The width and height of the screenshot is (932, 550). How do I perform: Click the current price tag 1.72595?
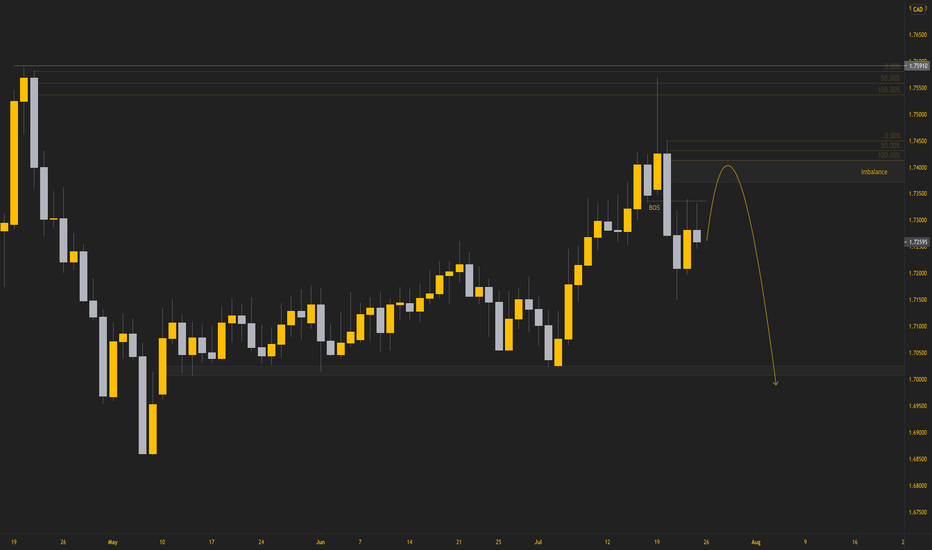(x=917, y=242)
